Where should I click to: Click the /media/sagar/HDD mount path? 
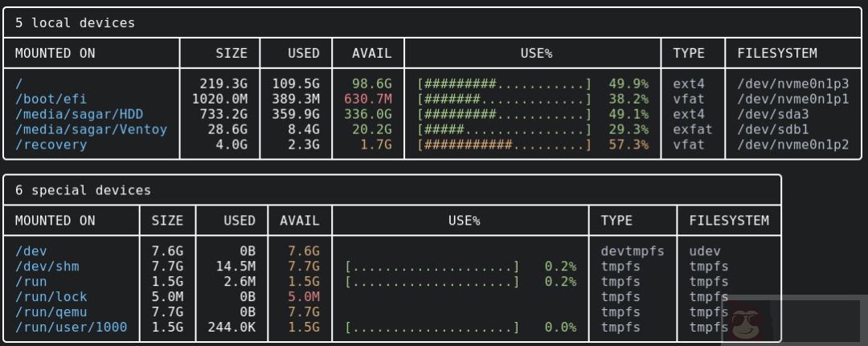point(79,114)
